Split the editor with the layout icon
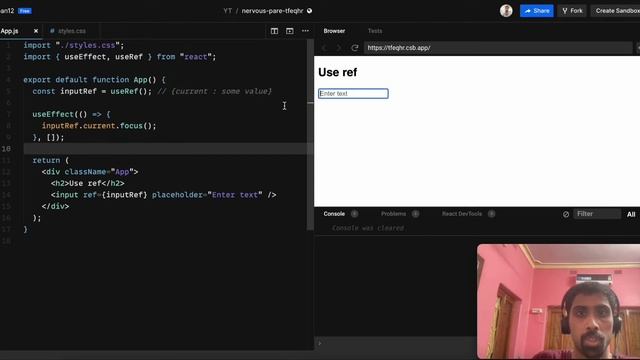The height and width of the screenshot is (360, 640). tap(274, 31)
